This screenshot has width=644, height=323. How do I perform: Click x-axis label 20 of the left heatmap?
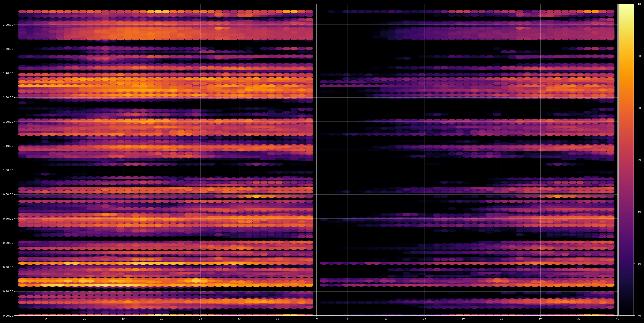162,319
